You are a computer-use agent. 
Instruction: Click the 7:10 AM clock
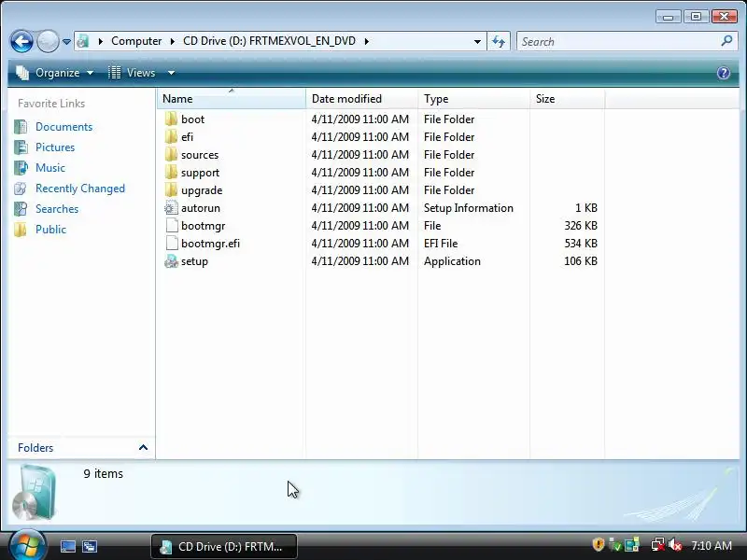click(712, 545)
